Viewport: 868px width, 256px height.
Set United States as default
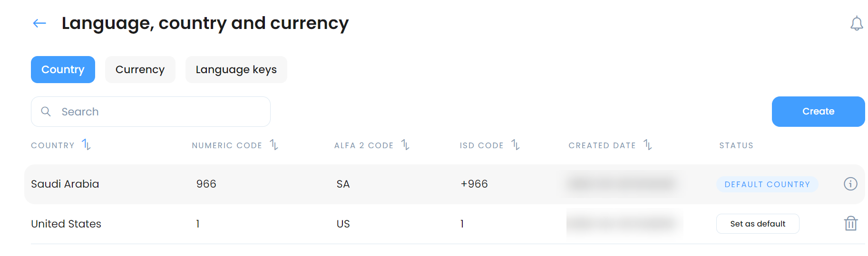(x=758, y=224)
